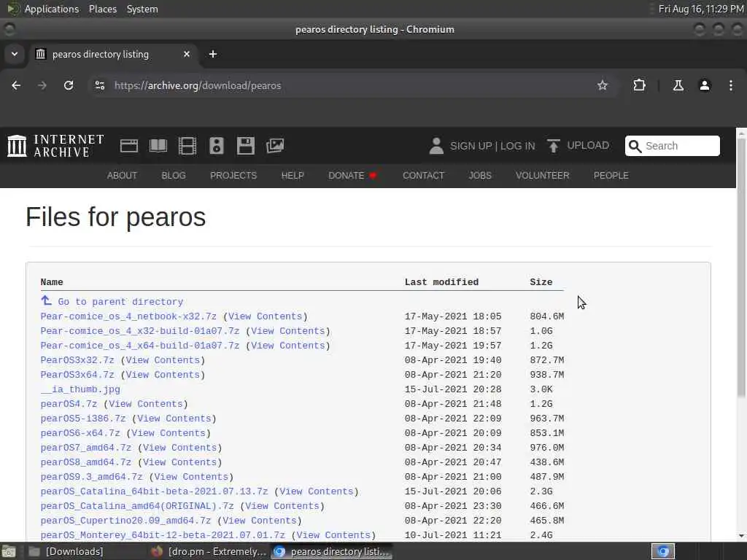Screen dimensions: 747x560
Task: Open the HELP navigation item
Action: point(293,175)
